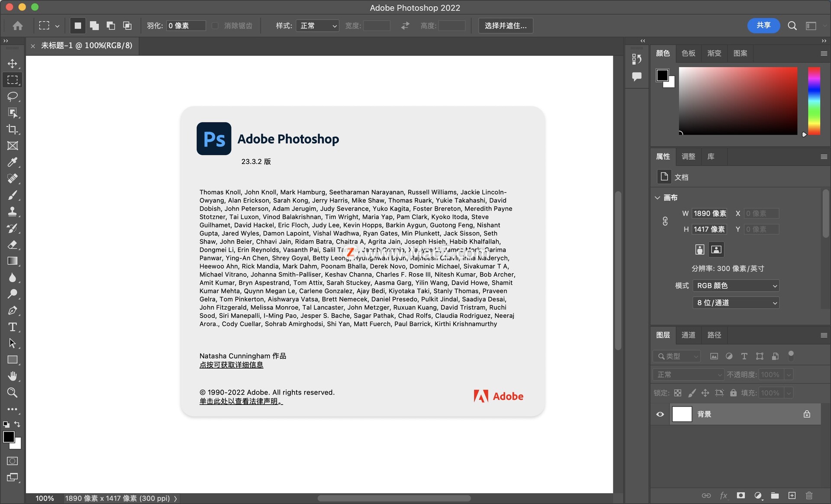Screen dimensions: 831x504
Task: Click the 共享 share button
Action: (x=763, y=26)
